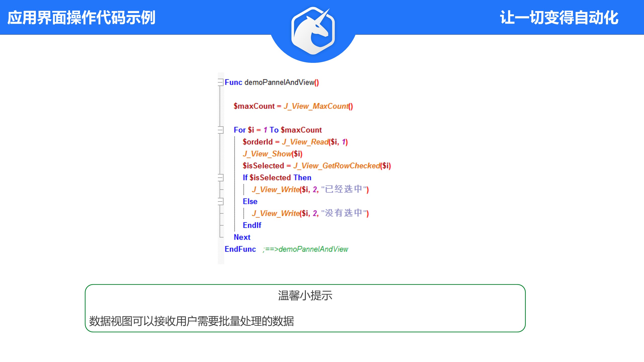The image size is (644, 362).
Task: Click the 温馨小提示 tip heading
Action: coord(305,296)
